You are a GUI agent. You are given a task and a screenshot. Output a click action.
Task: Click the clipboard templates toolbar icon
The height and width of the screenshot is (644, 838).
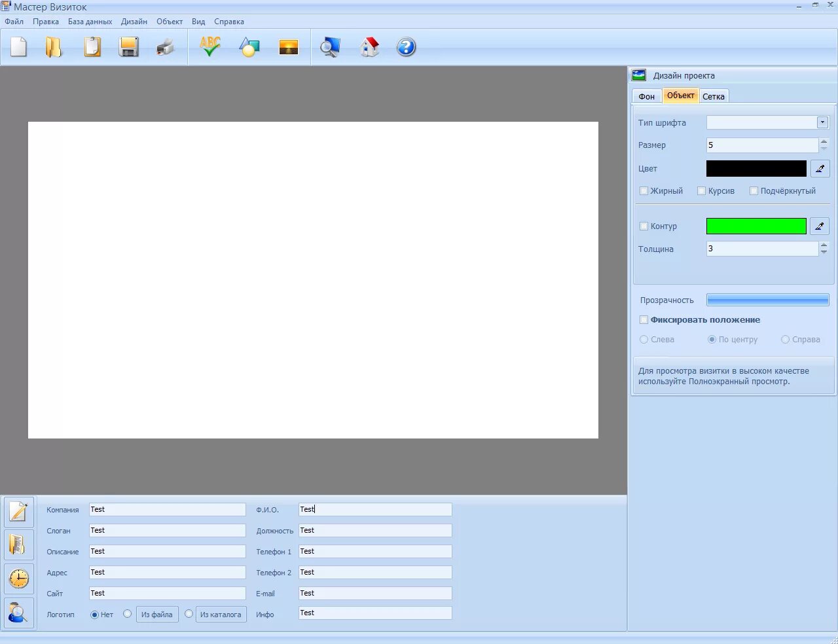(92, 47)
